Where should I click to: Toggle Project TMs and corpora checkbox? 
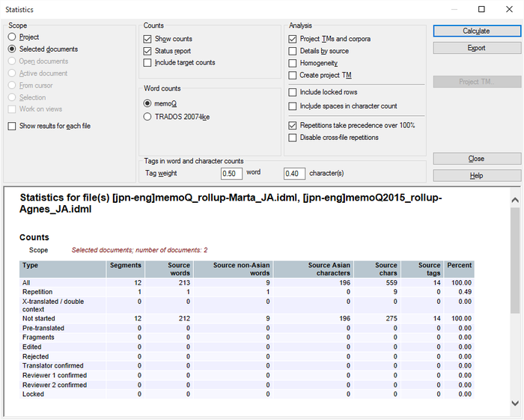(293, 39)
